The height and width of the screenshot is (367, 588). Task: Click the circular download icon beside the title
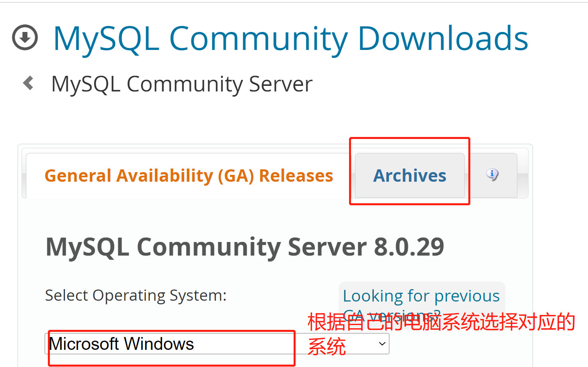25,38
